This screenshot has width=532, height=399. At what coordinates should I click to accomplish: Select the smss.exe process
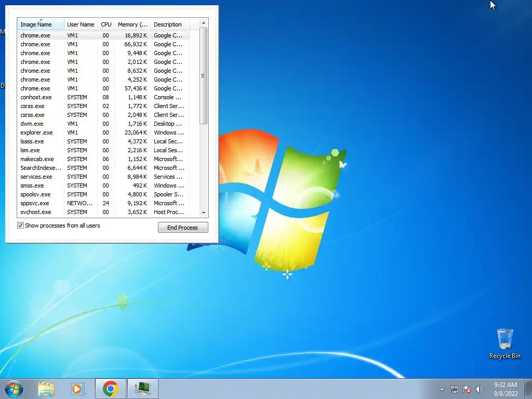pos(103,185)
